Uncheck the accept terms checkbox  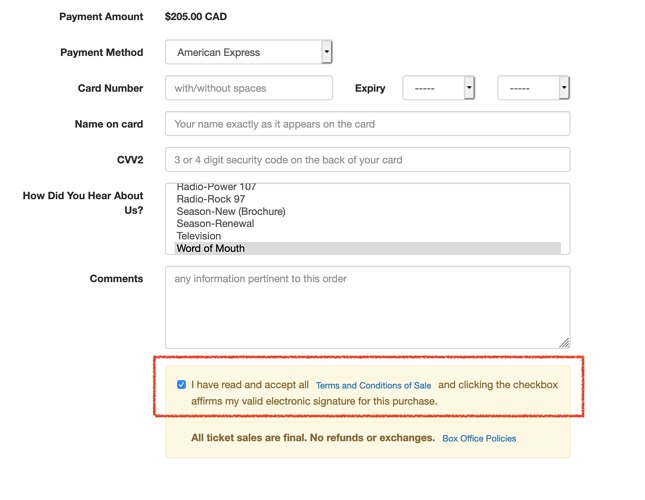coord(181,384)
